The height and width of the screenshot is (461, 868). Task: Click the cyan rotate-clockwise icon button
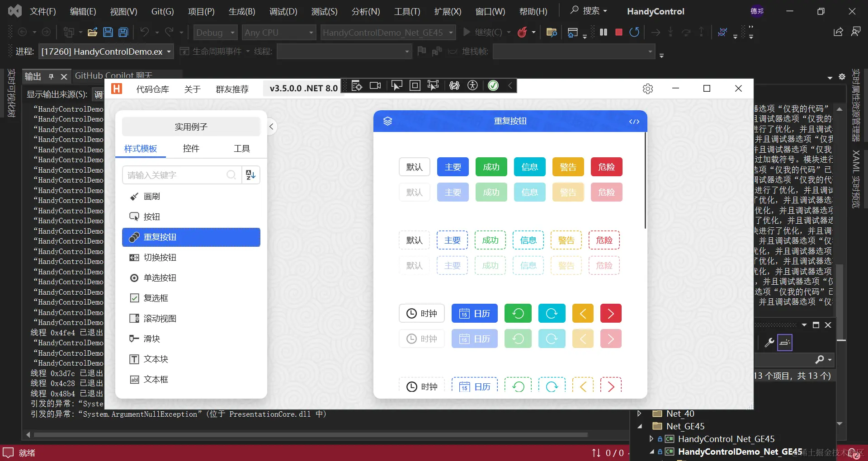[x=552, y=313]
